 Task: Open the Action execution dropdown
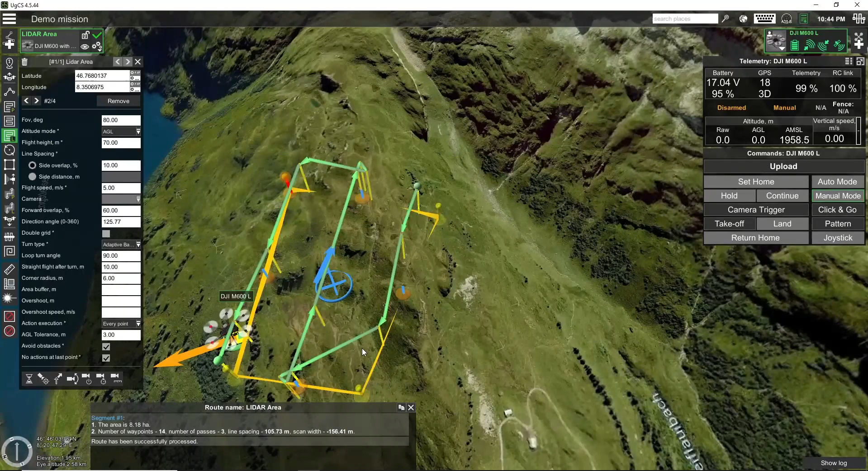click(x=121, y=324)
